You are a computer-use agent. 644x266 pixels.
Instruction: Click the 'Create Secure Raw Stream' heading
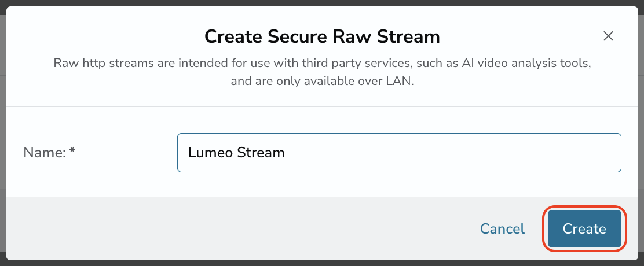pyautogui.click(x=322, y=36)
